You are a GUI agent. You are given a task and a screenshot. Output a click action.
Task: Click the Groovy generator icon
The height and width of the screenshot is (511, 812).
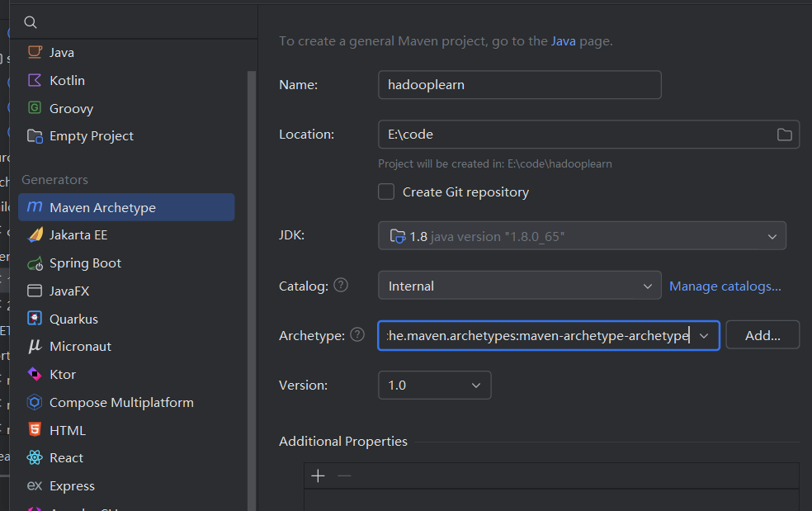[x=35, y=108]
